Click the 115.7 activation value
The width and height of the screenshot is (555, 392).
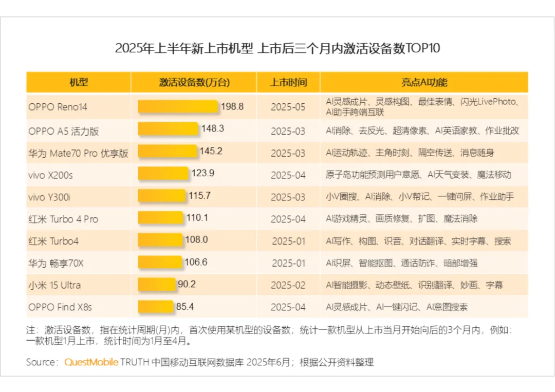point(199,196)
